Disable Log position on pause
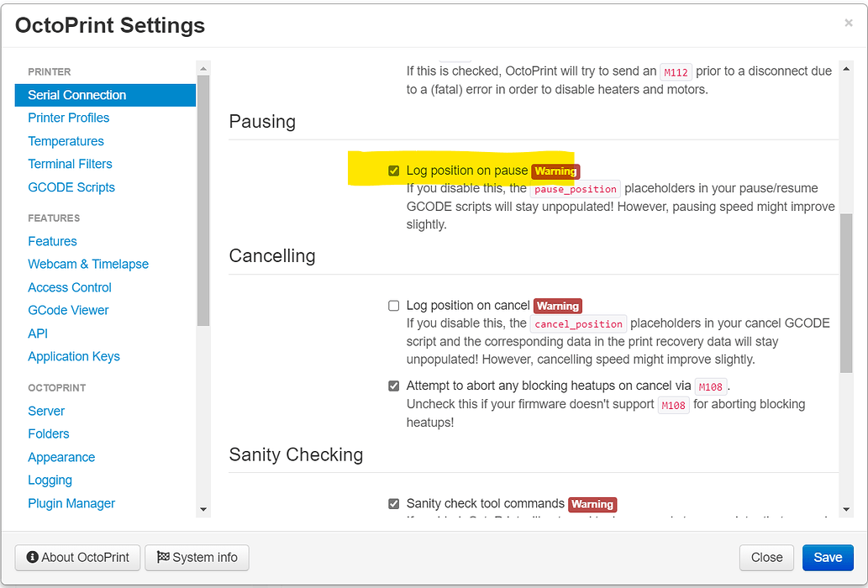868x588 pixels. [x=393, y=171]
